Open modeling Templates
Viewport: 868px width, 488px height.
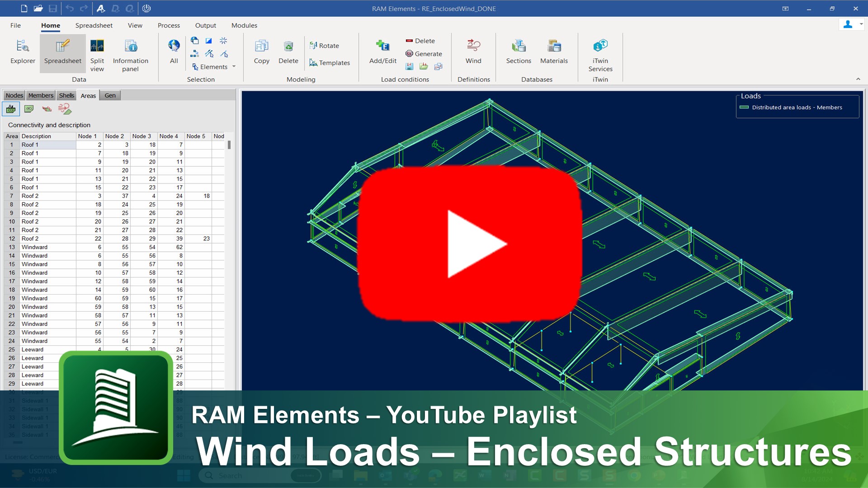pos(330,63)
